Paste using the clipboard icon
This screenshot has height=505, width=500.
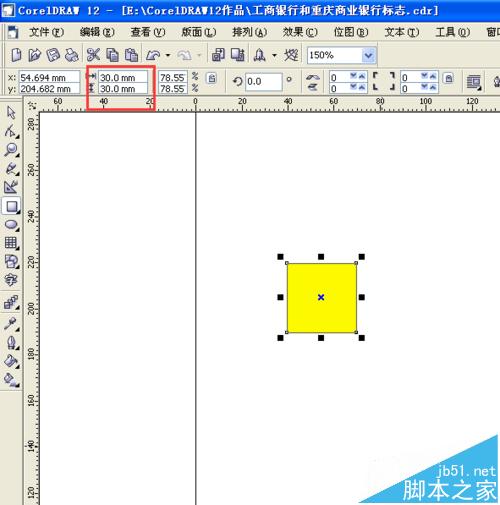pos(131,55)
